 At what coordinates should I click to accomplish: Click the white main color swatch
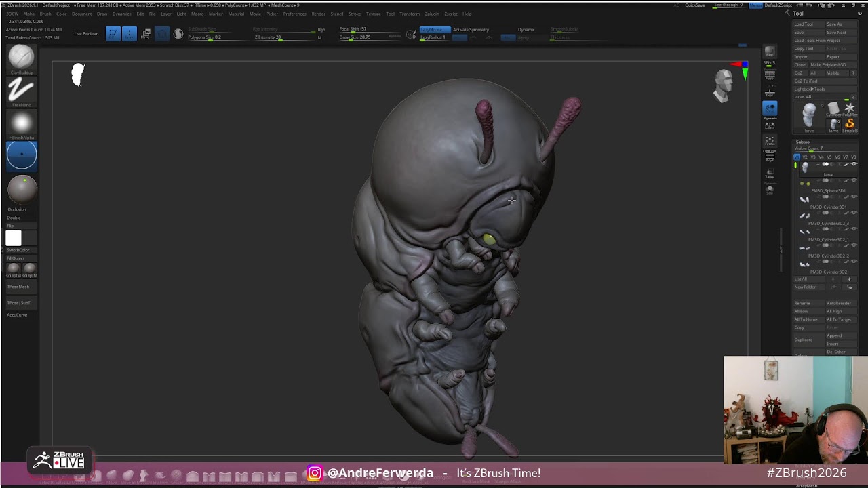click(x=14, y=238)
